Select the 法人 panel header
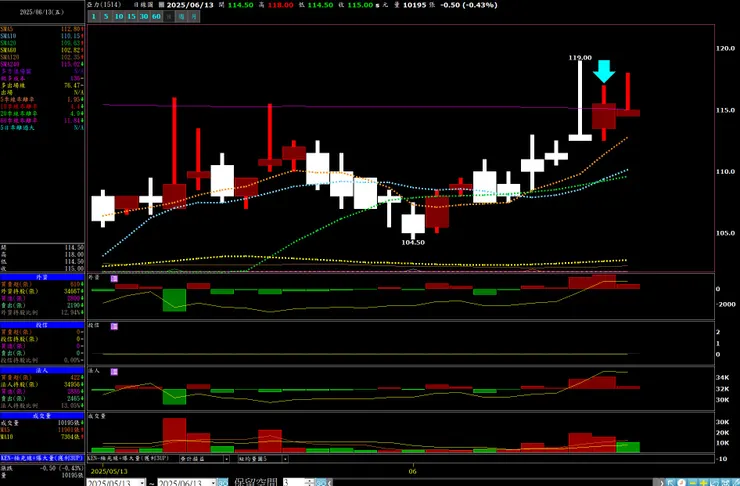Screen dimensions: 740x486 click(x=42, y=371)
